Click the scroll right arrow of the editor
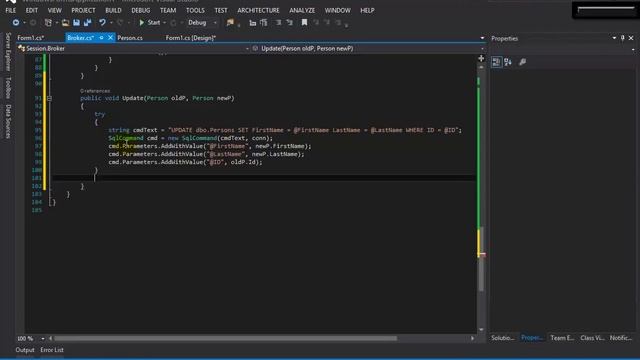Image resolution: width=640 pixels, height=360 pixels. (x=473, y=338)
